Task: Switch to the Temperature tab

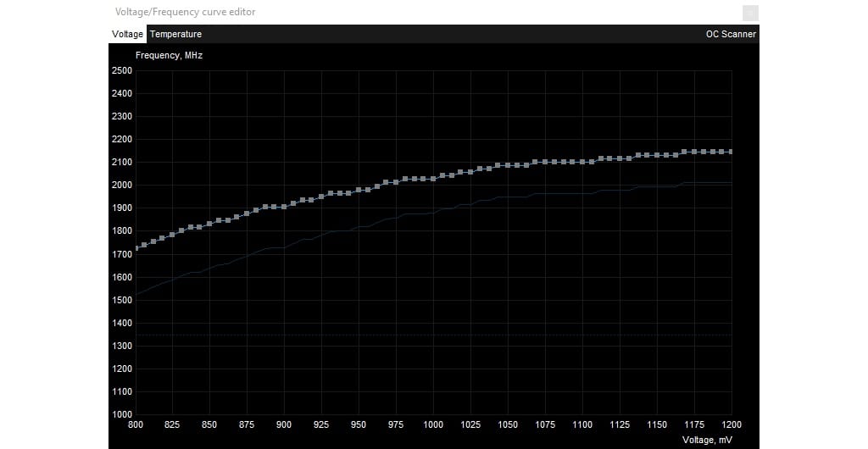Action: tap(175, 34)
